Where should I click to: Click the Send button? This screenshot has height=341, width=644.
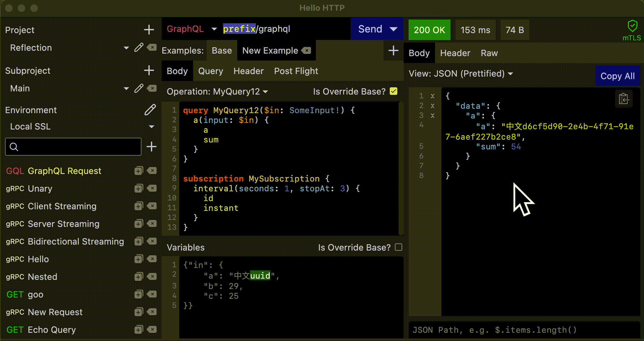tap(370, 29)
